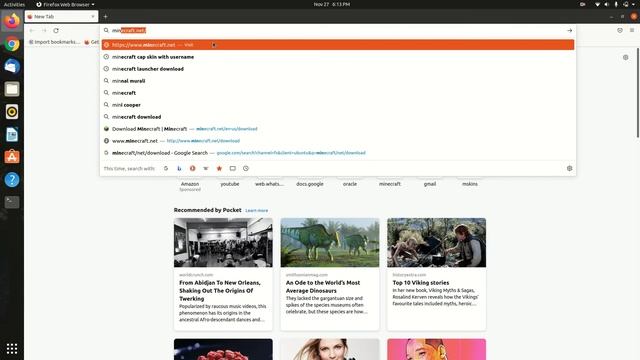640x360 pixels.
Task: Show Applications grid
Action: 12,348
